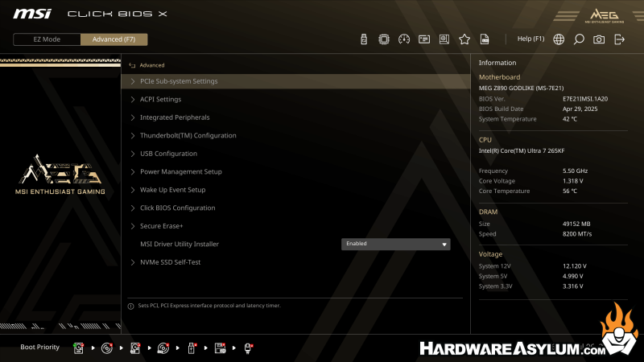Click System 12V value 12.120 V
644x362 pixels.
click(x=575, y=266)
